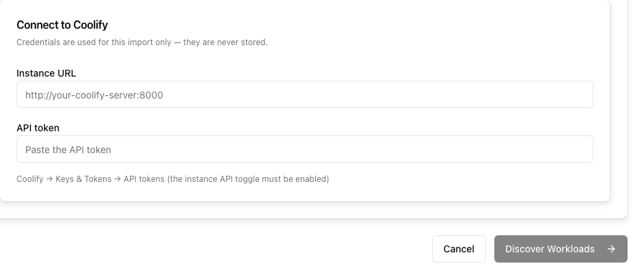Click the Discover Workloads label text
This screenshot has height=279, width=644.
550,249
